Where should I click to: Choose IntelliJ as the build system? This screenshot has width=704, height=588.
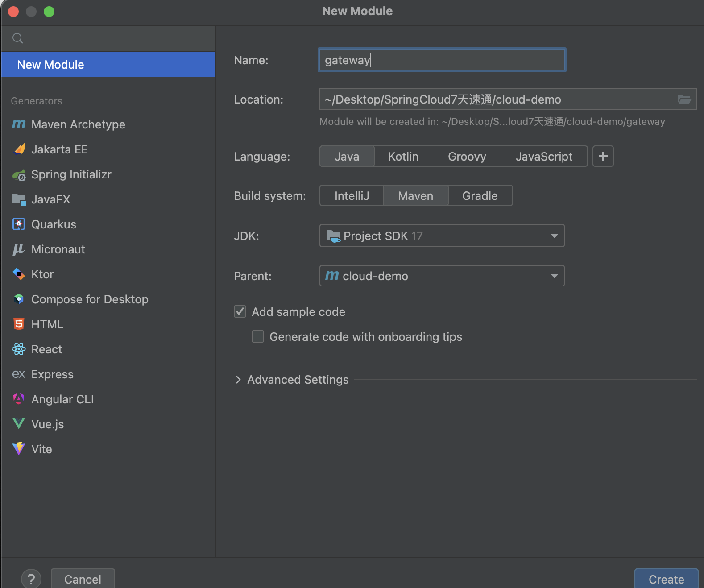(x=352, y=195)
